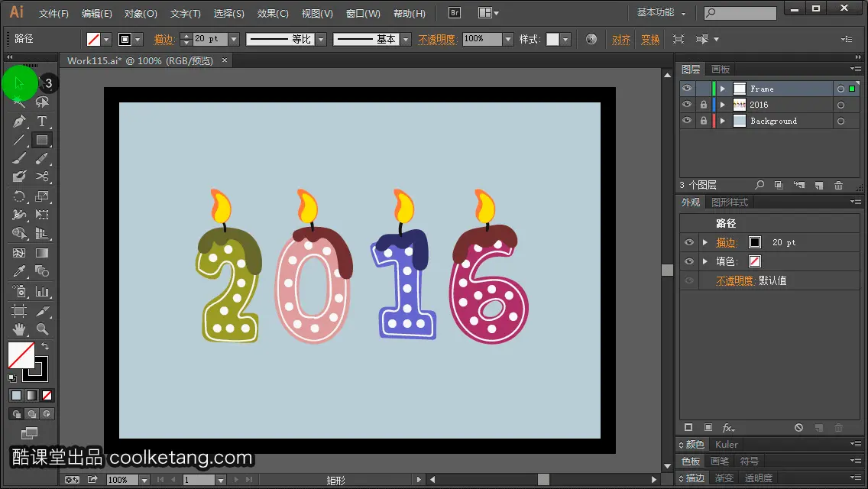Screen dimensions: 868x489
Task: Open the 对象(O) menu
Action: click(141, 13)
